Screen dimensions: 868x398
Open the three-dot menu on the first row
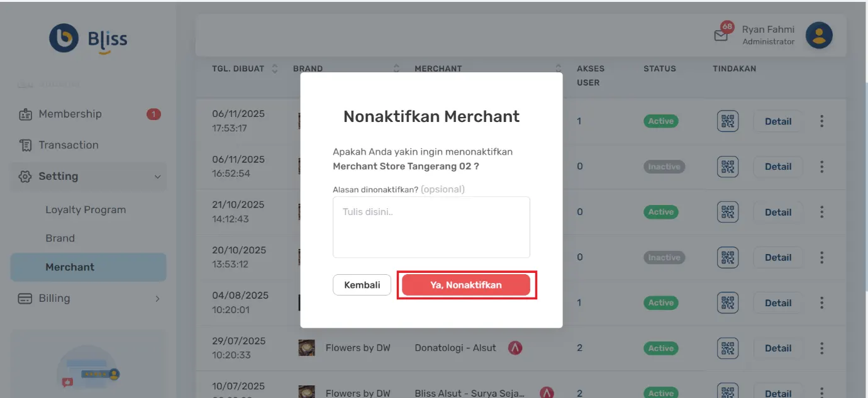pos(821,121)
